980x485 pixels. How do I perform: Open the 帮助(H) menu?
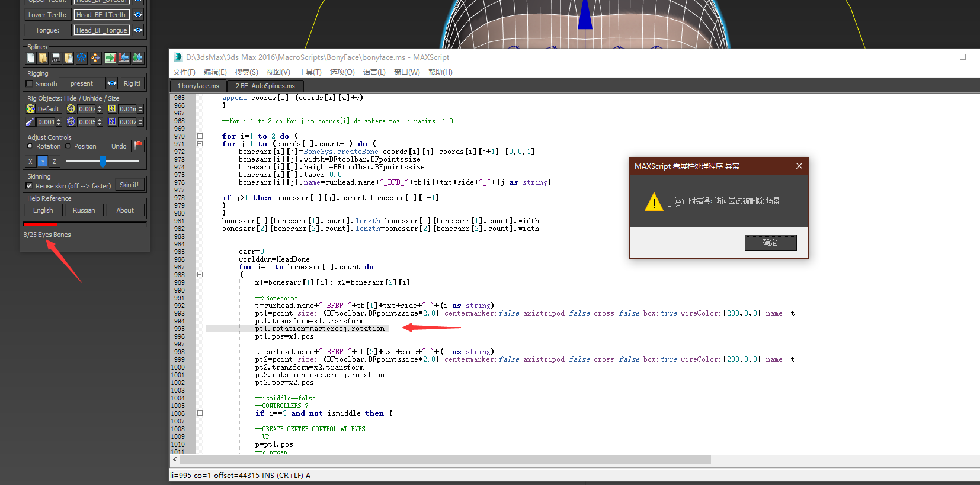(440, 72)
